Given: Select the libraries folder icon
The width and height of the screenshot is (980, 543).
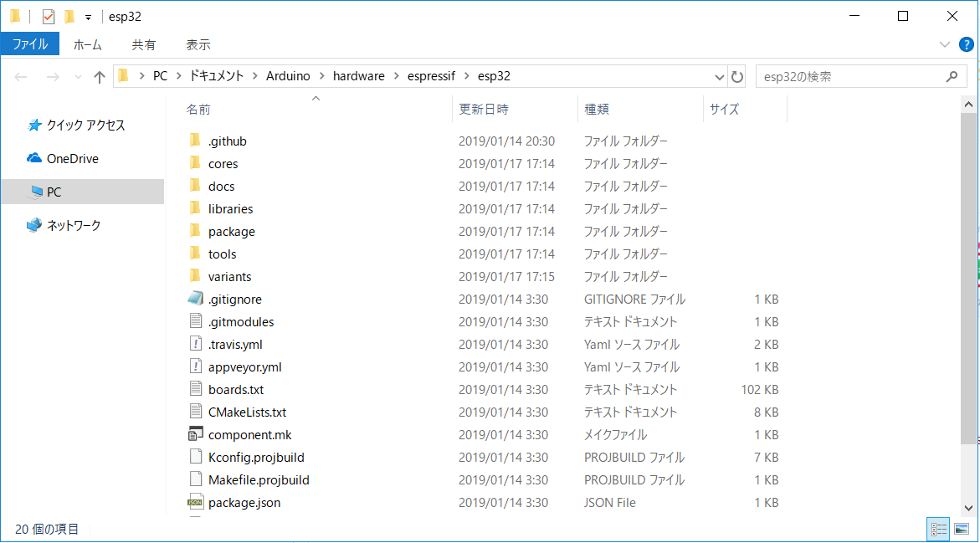Looking at the screenshot, I should [195, 207].
